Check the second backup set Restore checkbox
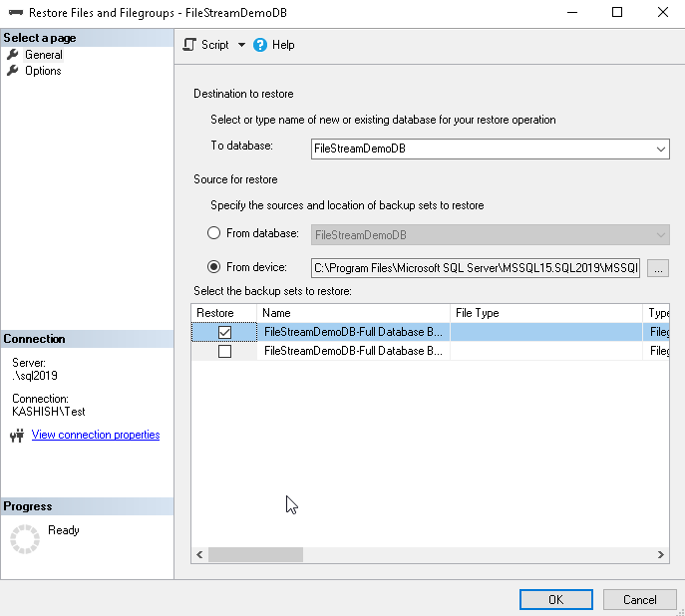685x616 pixels. click(x=224, y=351)
